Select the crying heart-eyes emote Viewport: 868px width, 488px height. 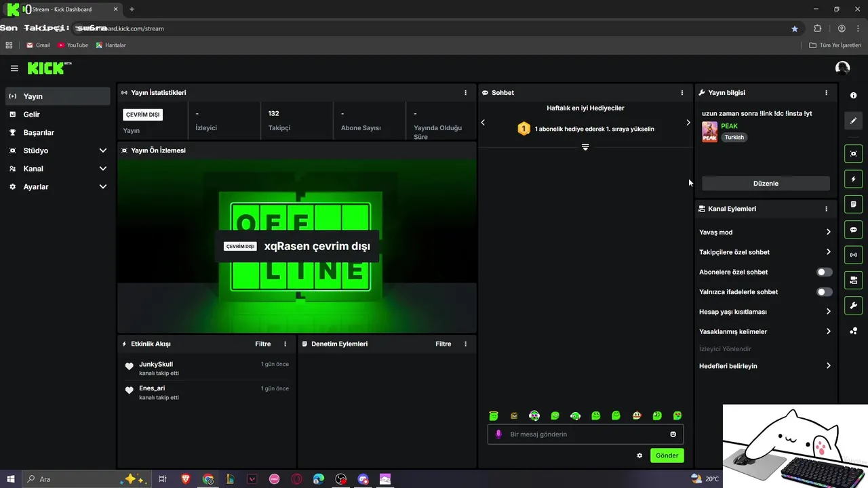677,415
